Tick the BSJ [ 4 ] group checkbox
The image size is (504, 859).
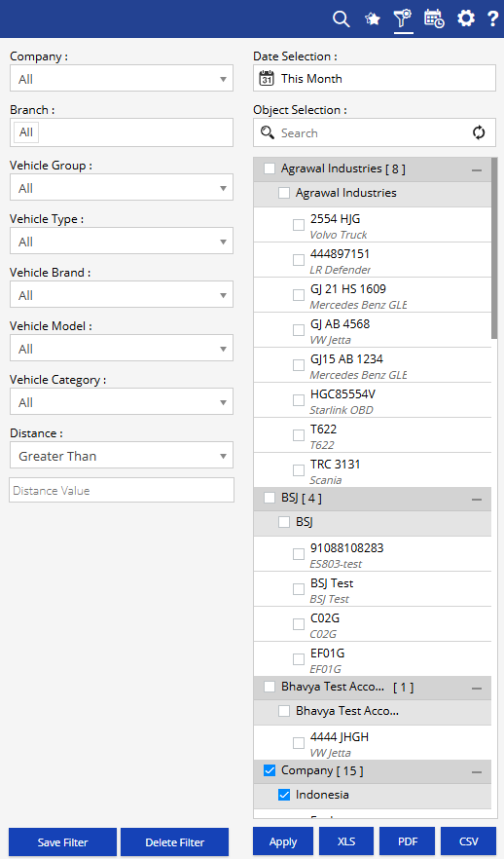tap(270, 498)
